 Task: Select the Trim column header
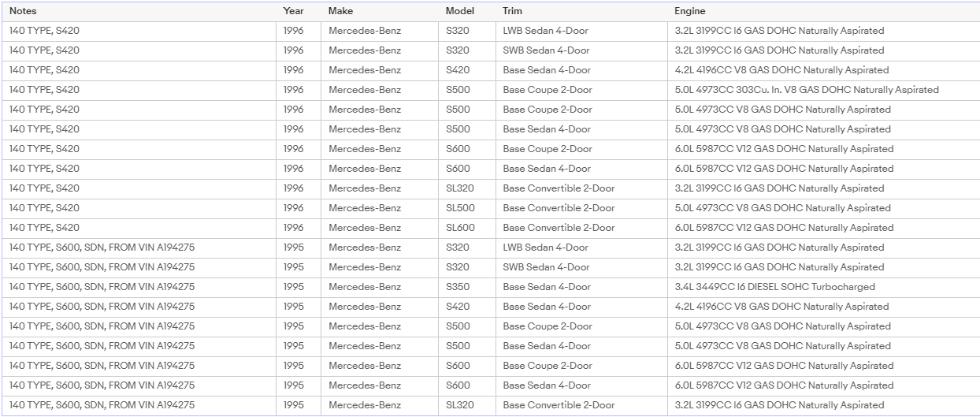581,11
